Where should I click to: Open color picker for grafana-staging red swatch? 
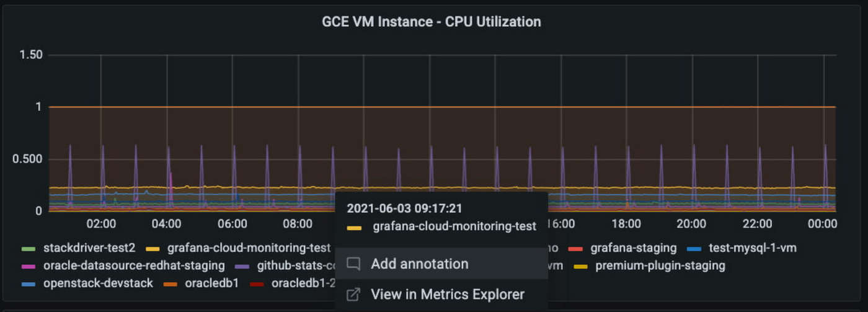coord(576,249)
